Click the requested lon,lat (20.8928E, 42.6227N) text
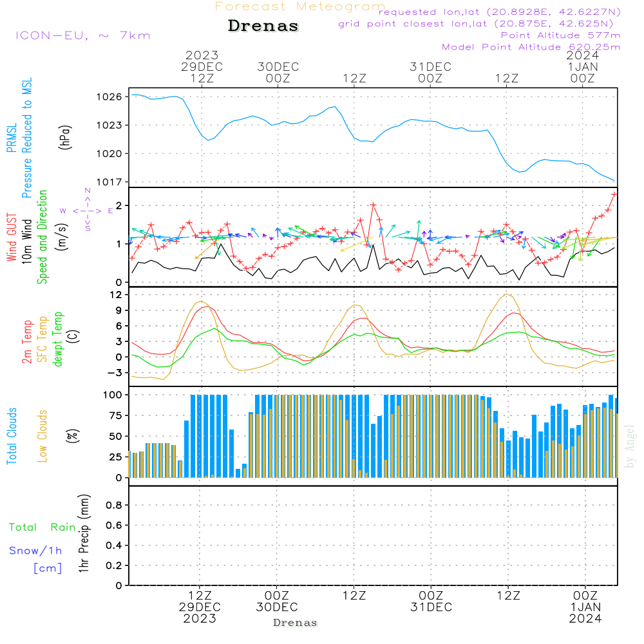Screen dimensions: 644x644 (500, 12)
